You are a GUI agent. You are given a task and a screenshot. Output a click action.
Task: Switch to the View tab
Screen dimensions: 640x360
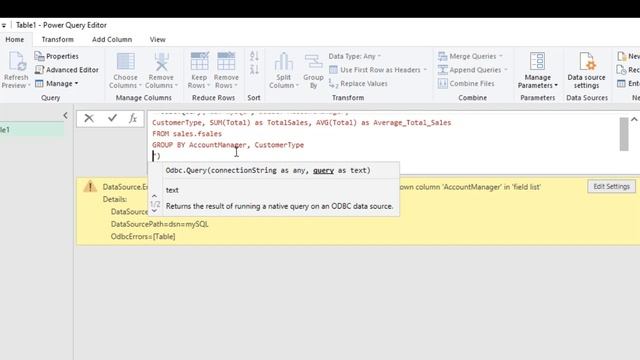pos(158,40)
